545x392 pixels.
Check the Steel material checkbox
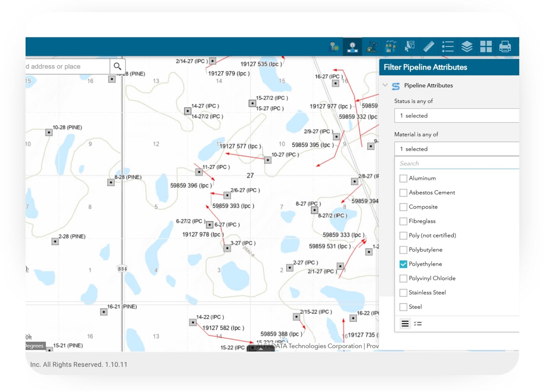click(403, 307)
